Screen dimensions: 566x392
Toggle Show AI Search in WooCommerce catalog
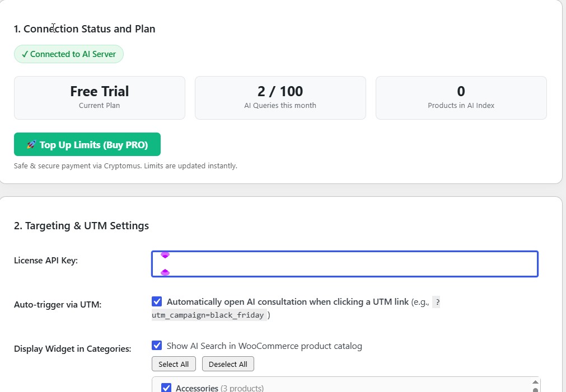(x=157, y=346)
